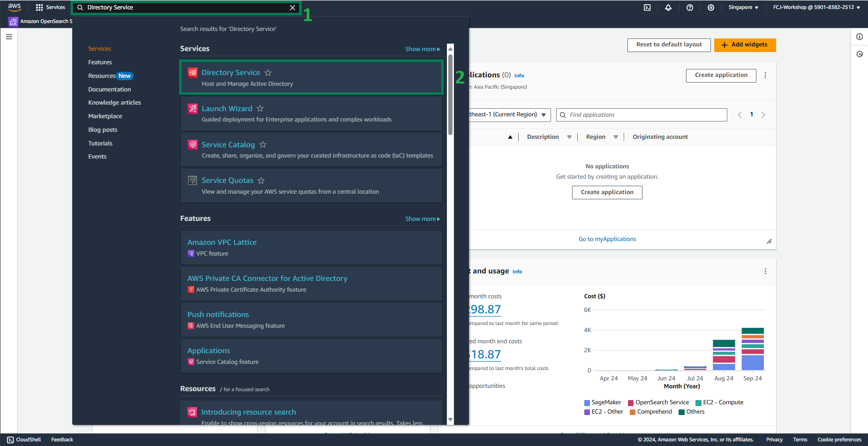Open the Launch Wizard link
The width and height of the screenshot is (868, 446).
pos(227,109)
